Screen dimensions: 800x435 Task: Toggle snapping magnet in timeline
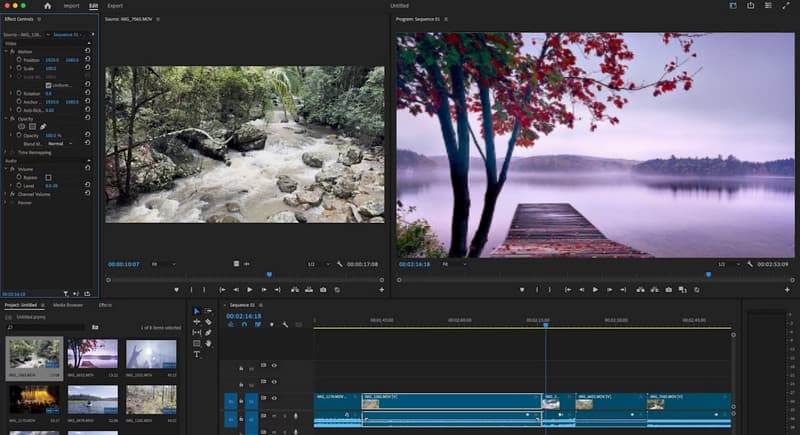[244, 324]
